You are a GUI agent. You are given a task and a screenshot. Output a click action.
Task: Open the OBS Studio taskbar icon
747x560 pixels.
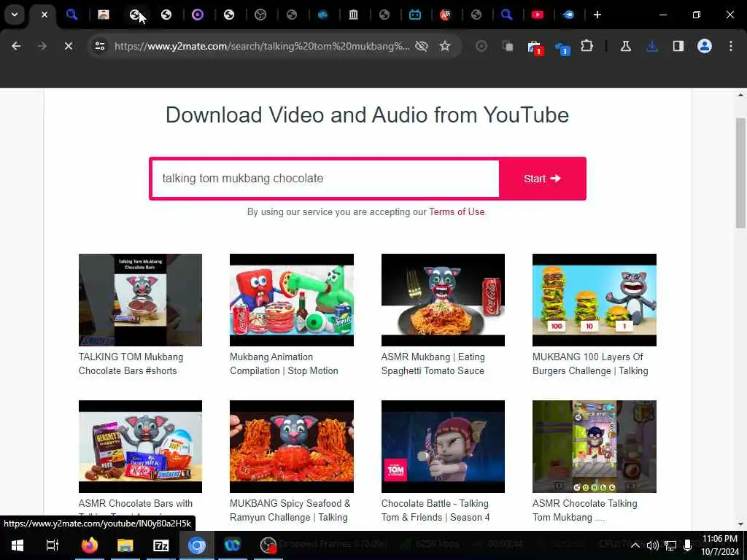click(x=268, y=545)
